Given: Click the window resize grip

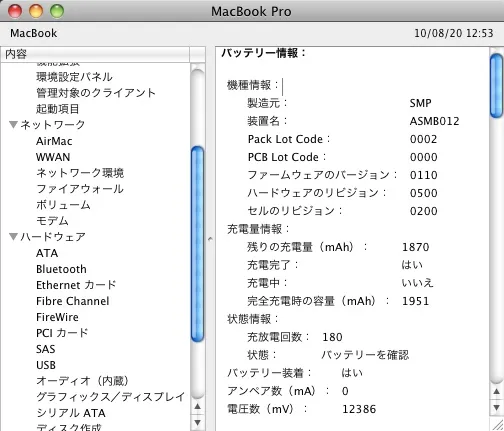Looking at the screenshot, I should click(497, 424).
